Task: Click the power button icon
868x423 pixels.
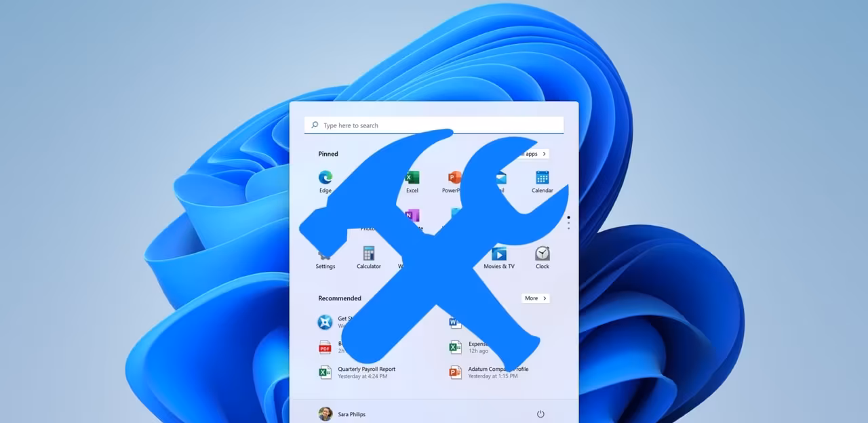Action: tap(540, 414)
